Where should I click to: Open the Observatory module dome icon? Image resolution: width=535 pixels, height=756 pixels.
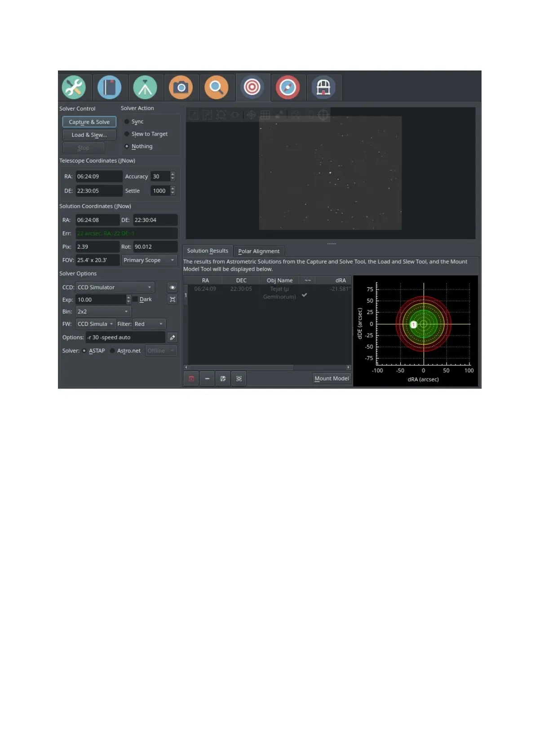click(x=323, y=88)
